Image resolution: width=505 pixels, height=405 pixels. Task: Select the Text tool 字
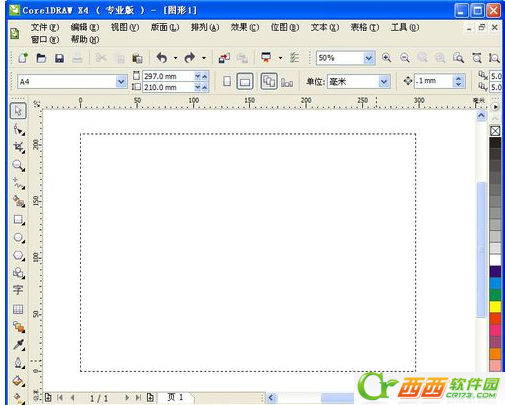(18, 289)
